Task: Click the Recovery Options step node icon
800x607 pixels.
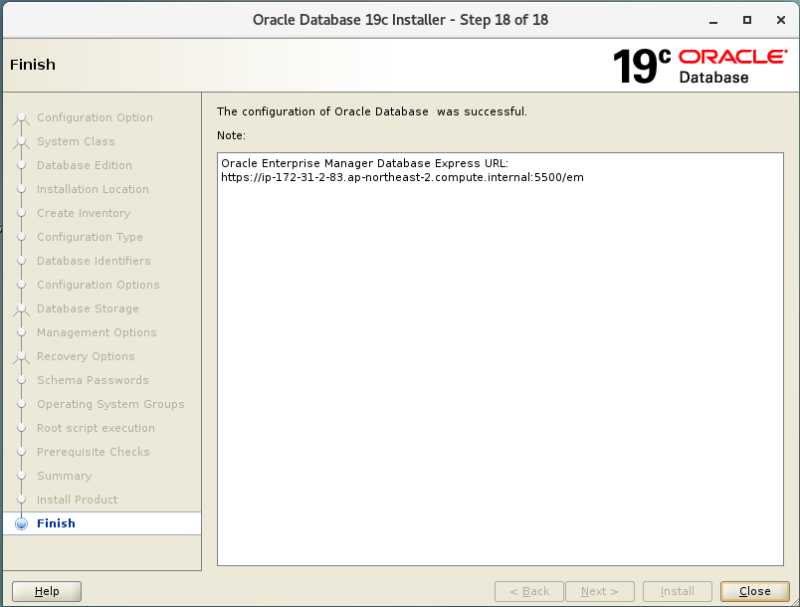Action: tap(22, 356)
